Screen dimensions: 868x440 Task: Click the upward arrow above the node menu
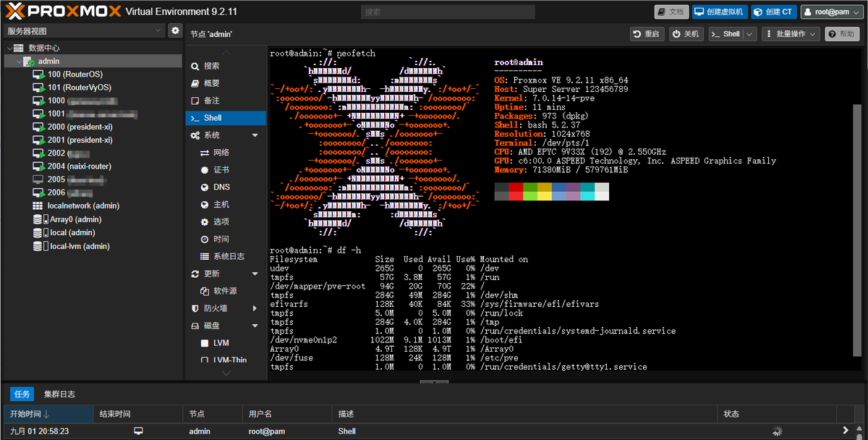(226, 53)
